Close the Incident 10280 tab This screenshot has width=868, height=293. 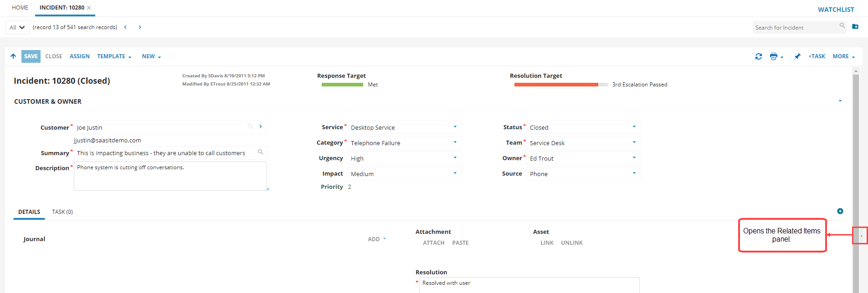(89, 8)
